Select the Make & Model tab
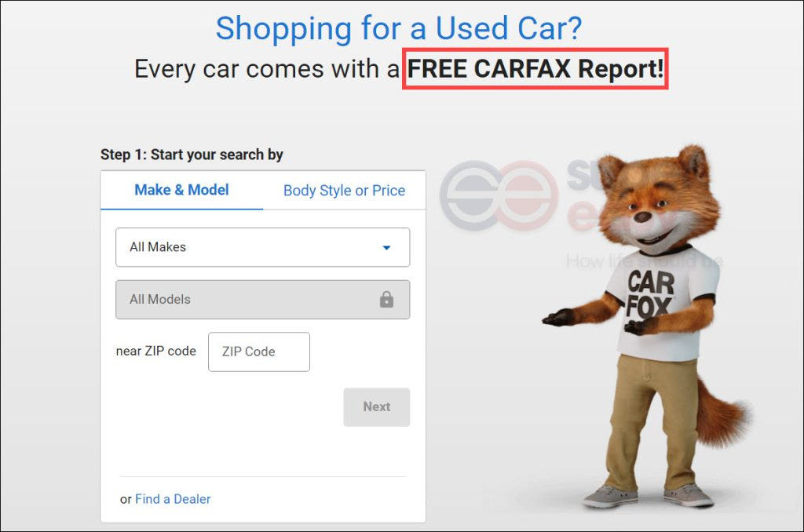The height and width of the screenshot is (532, 804). (x=181, y=190)
